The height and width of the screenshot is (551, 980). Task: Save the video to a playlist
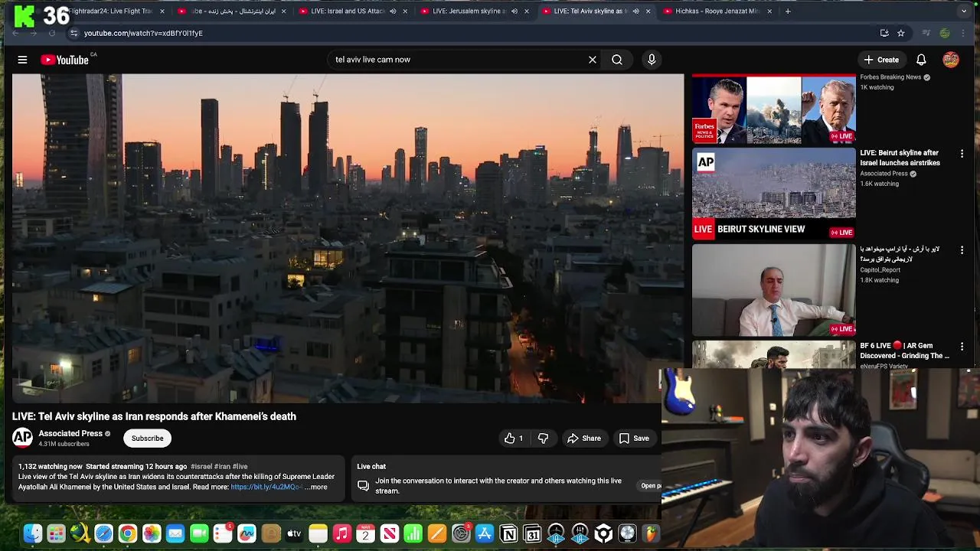[634, 439]
